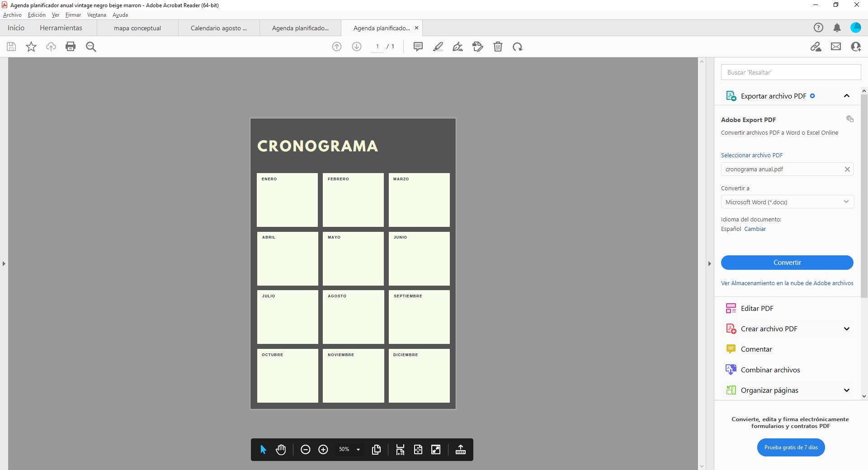The height and width of the screenshot is (470, 868).
Task: Open the Convertir a format dropdown
Action: tap(787, 202)
